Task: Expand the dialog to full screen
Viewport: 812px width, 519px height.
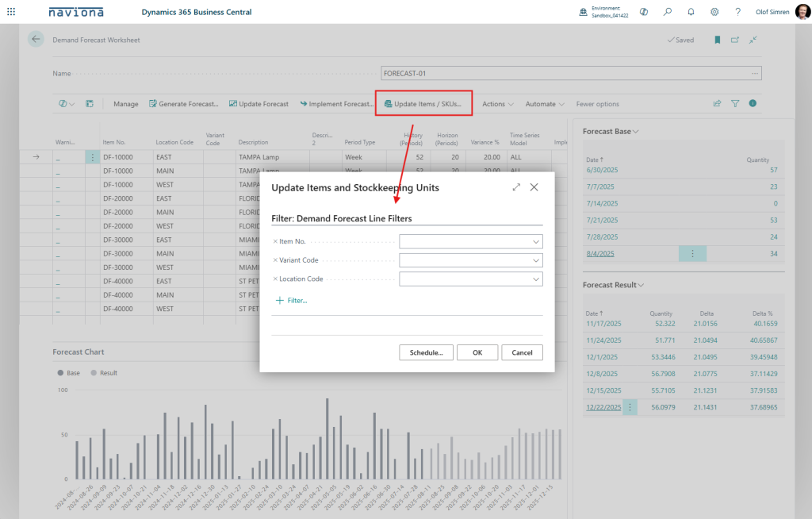Action: [x=516, y=187]
